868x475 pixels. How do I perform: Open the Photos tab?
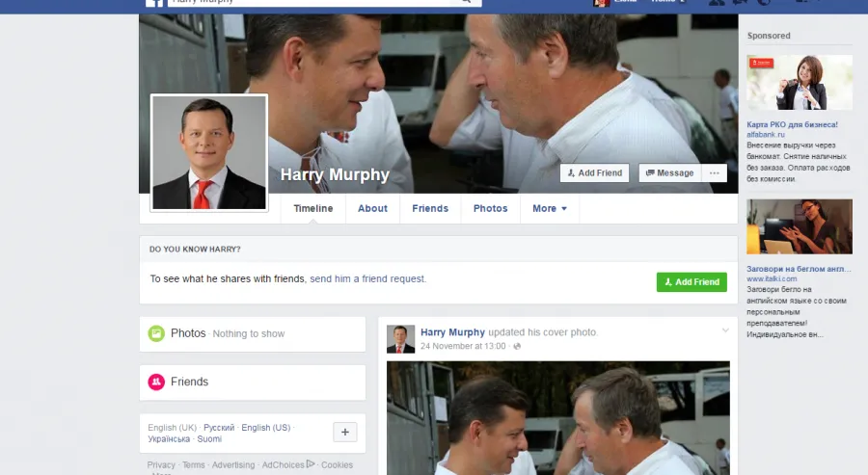tap(491, 208)
